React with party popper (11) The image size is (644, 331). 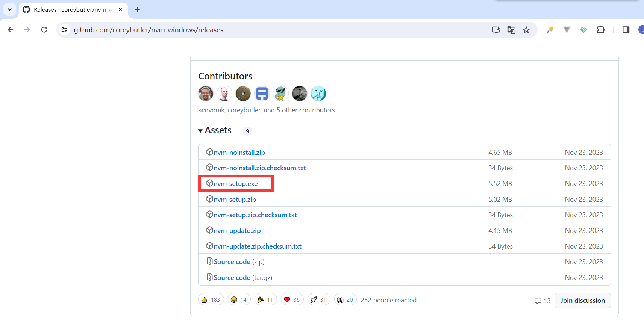266,299
